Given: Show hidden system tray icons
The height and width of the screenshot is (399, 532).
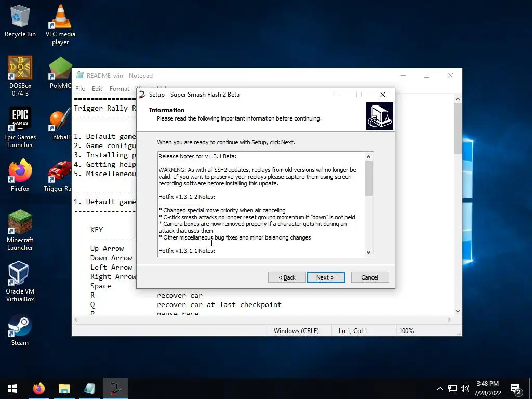Looking at the screenshot, I should point(440,389).
